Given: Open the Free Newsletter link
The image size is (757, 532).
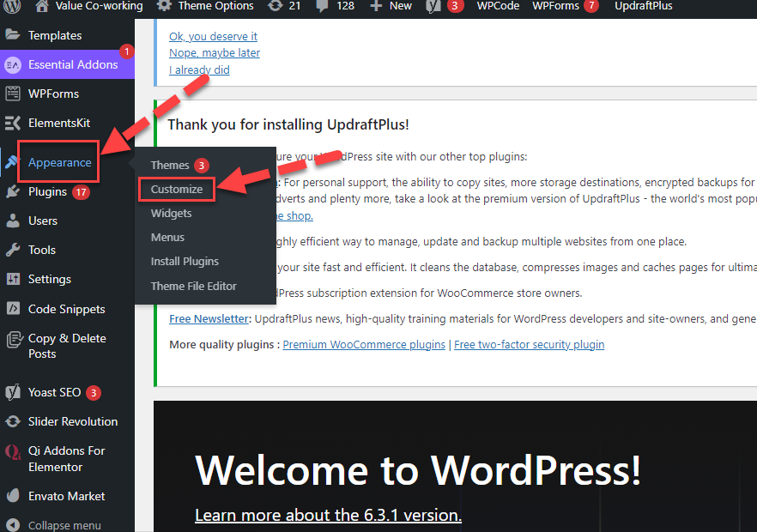Looking at the screenshot, I should (209, 318).
